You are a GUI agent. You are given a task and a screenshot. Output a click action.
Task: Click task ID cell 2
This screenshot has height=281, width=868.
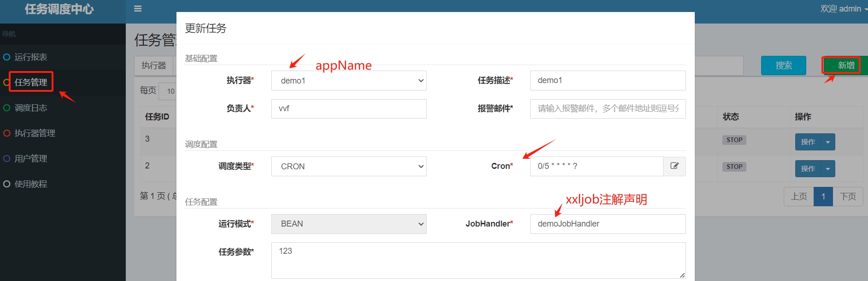click(x=147, y=166)
